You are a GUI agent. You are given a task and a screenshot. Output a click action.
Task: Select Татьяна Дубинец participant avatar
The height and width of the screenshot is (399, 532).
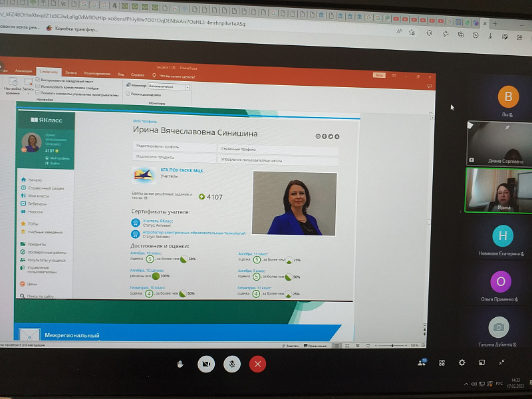[498, 327]
